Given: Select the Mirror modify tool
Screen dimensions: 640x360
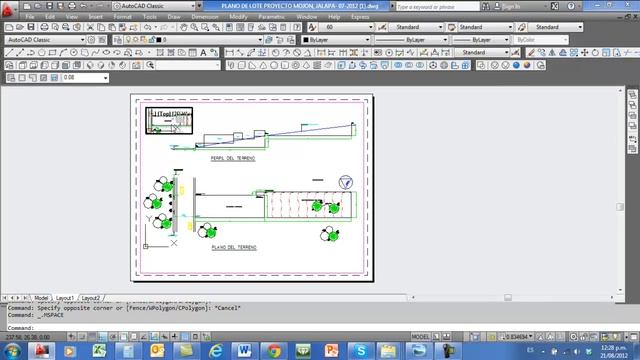Looking at the screenshot, I should coord(552,53).
